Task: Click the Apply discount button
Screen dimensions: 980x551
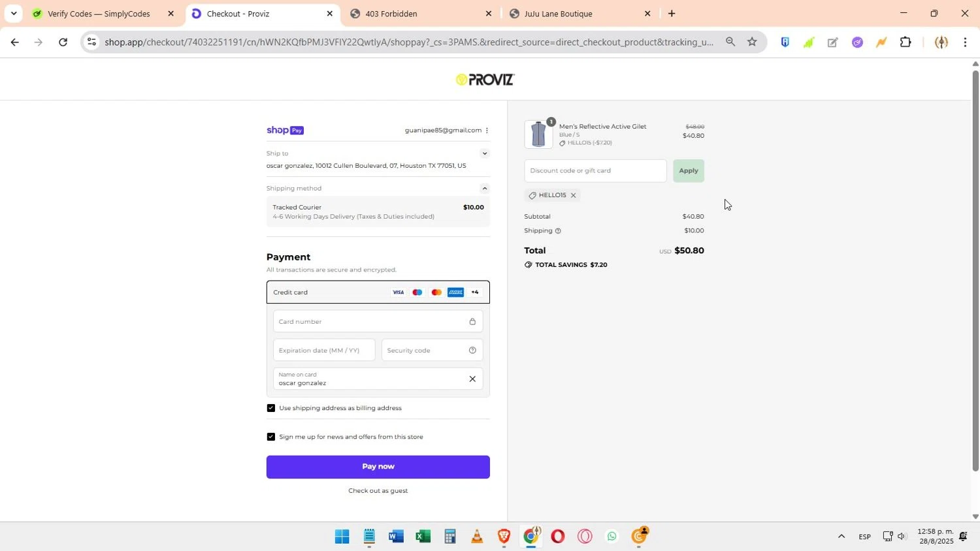Action: [689, 171]
